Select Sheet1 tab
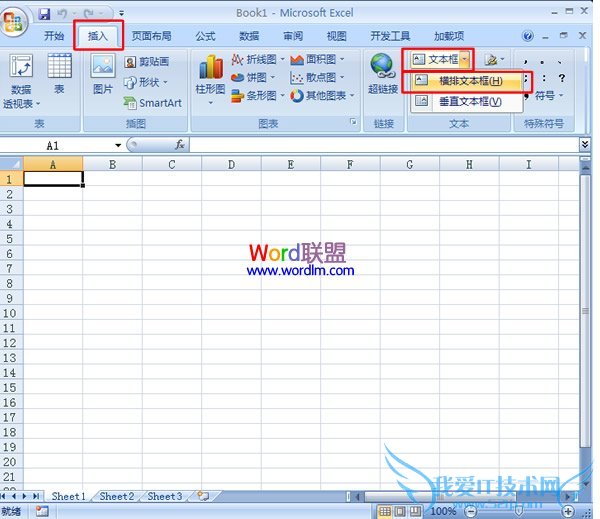This screenshot has height=519, width=600. (x=68, y=496)
